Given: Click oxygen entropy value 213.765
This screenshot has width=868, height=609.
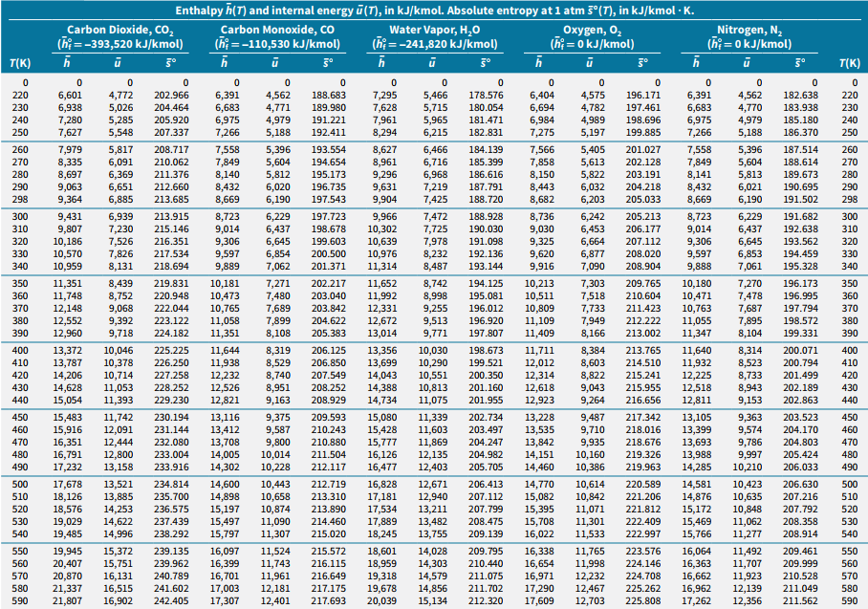Looking at the screenshot, I should click(x=643, y=351).
